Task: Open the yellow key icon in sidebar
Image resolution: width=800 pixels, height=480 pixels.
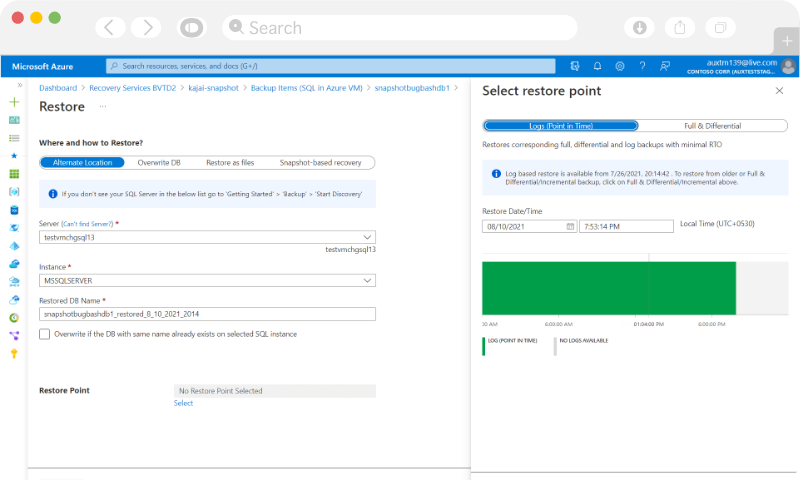Action: tap(14, 353)
